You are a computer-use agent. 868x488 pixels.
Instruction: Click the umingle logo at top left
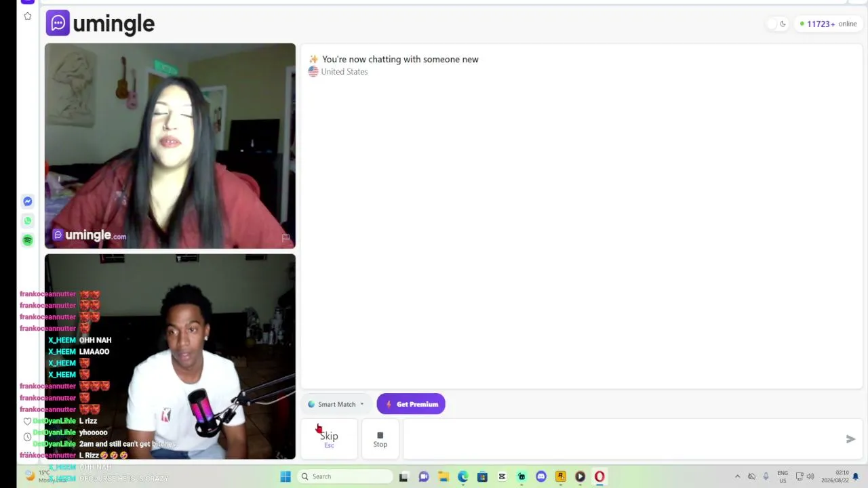pos(100,24)
